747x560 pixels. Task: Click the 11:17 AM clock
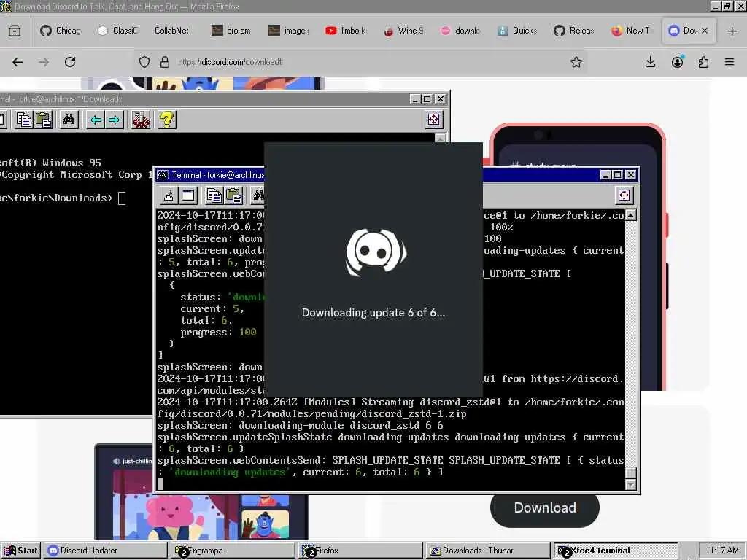coord(721,551)
